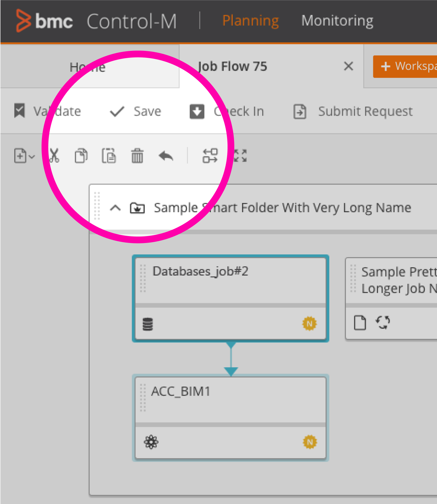Viewport: 437px width, 504px height.
Task: Click the Check In label
Action: pyautogui.click(x=239, y=111)
